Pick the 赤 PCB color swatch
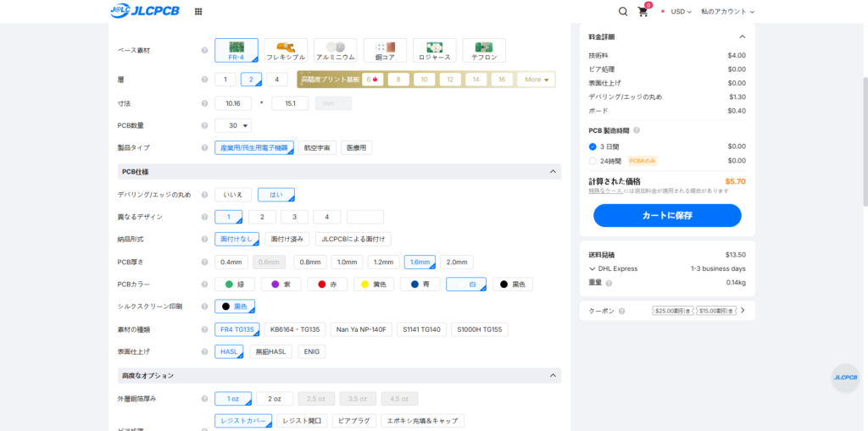This screenshot has width=868, height=431. pyautogui.click(x=326, y=285)
